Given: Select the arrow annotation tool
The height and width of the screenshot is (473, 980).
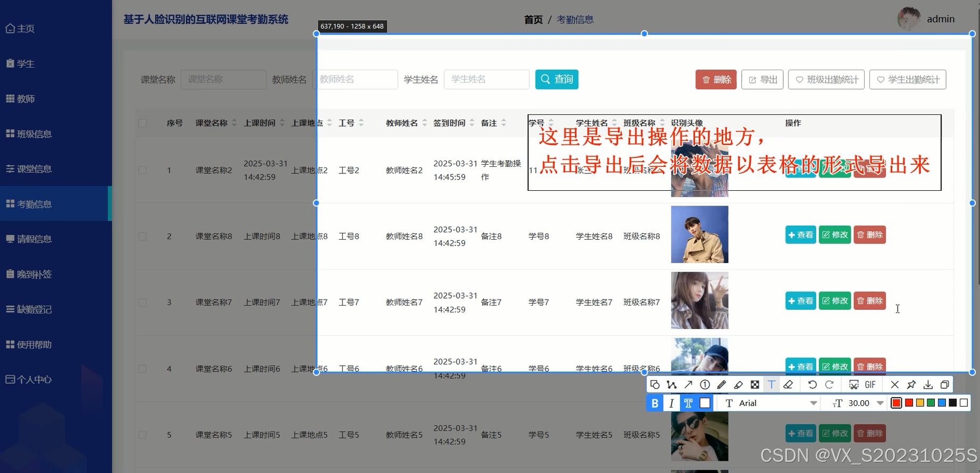Looking at the screenshot, I should point(689,385).
